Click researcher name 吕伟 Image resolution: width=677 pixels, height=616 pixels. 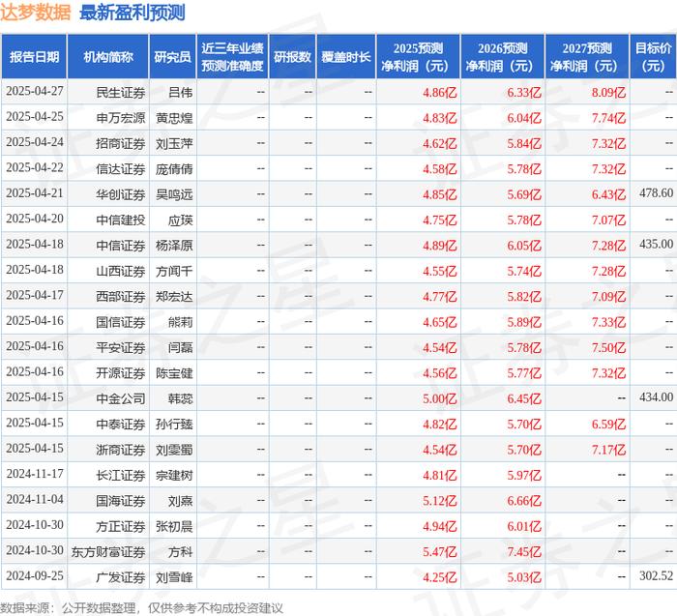(x=181, y=93)
